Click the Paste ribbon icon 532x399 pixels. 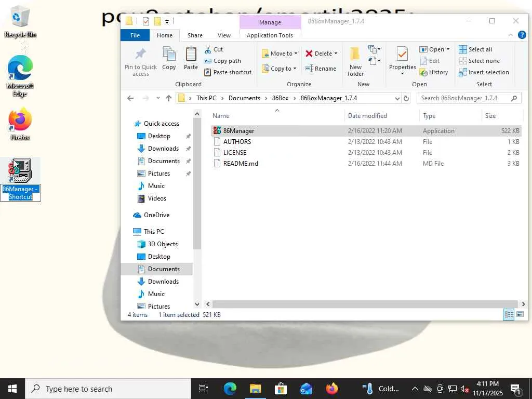191,58
